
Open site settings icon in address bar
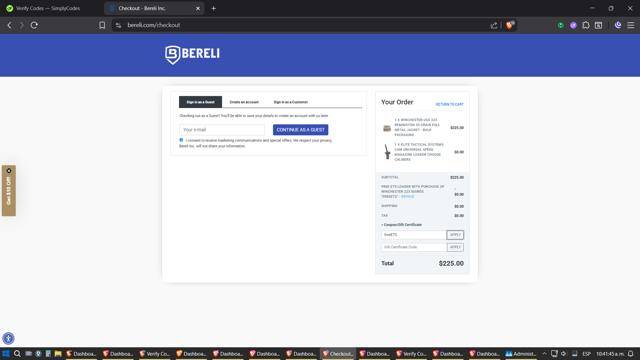pos(118,25)
